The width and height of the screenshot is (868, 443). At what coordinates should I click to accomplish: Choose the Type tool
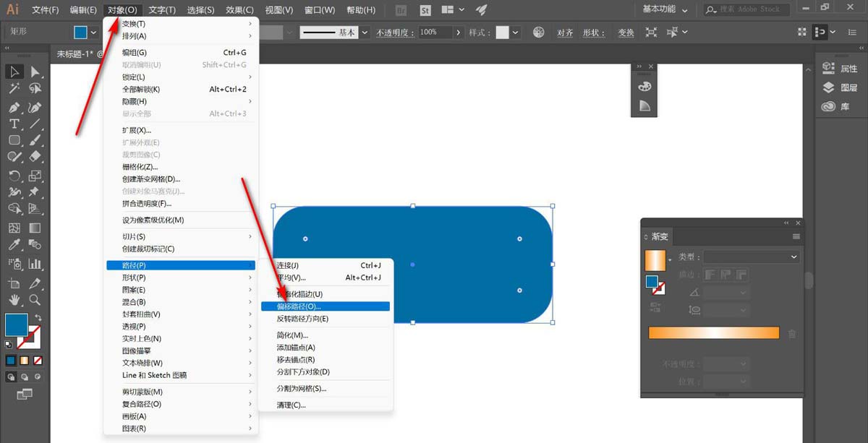click(14, 124)
